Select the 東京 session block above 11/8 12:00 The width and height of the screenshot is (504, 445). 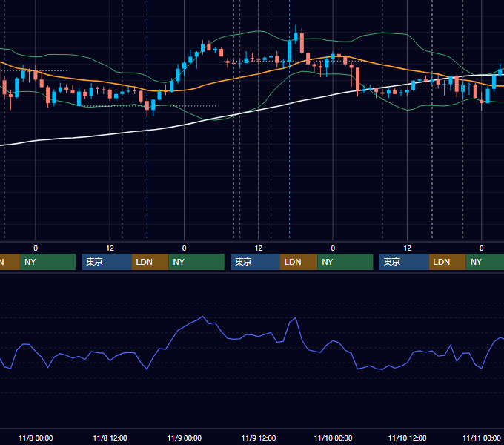click(107, 262)
